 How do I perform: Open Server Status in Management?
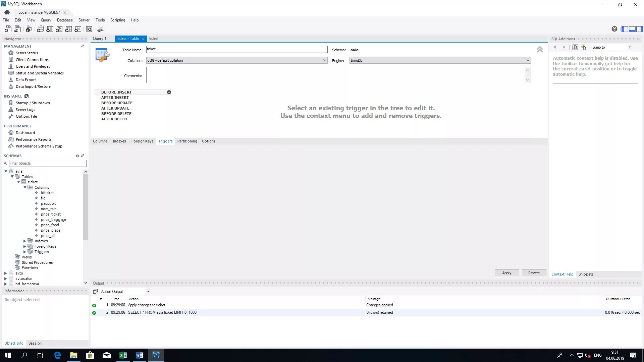(26, 53)
